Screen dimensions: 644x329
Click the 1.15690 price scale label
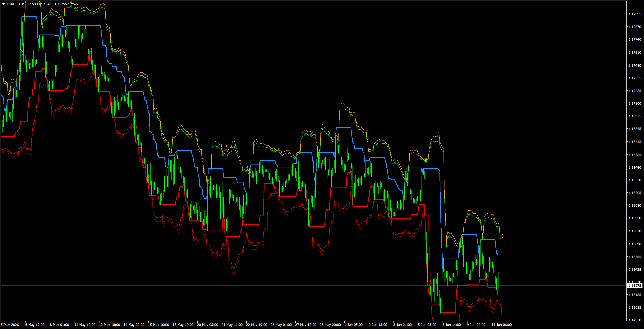635,244
